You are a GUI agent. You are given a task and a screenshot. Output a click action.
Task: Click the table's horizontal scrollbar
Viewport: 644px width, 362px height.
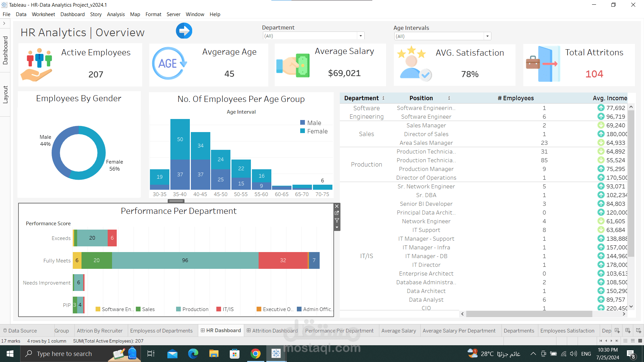click(x=529, y=314)
